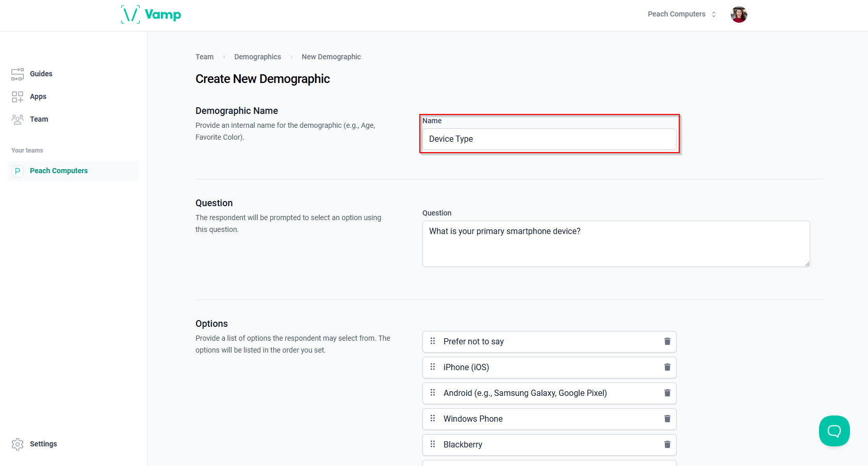This screenshot has height=466, width=868.
Task: Delete the 'Prefer not to say' option
Action: click(667, 341)
